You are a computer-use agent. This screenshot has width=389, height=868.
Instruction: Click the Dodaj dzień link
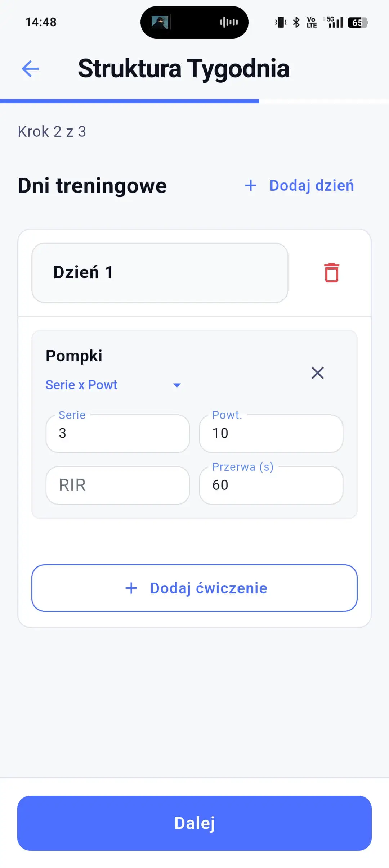tap(312, 186)
